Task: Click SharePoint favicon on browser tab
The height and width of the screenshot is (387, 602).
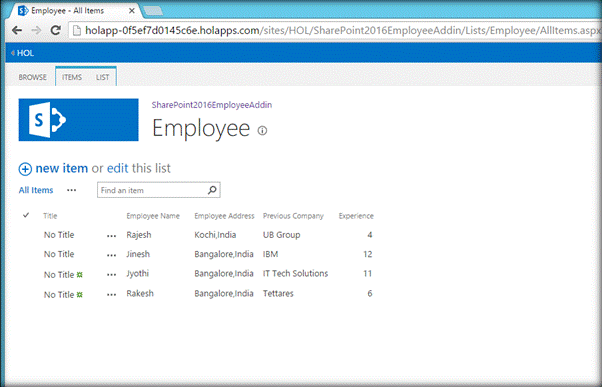Action: (23, 11)
